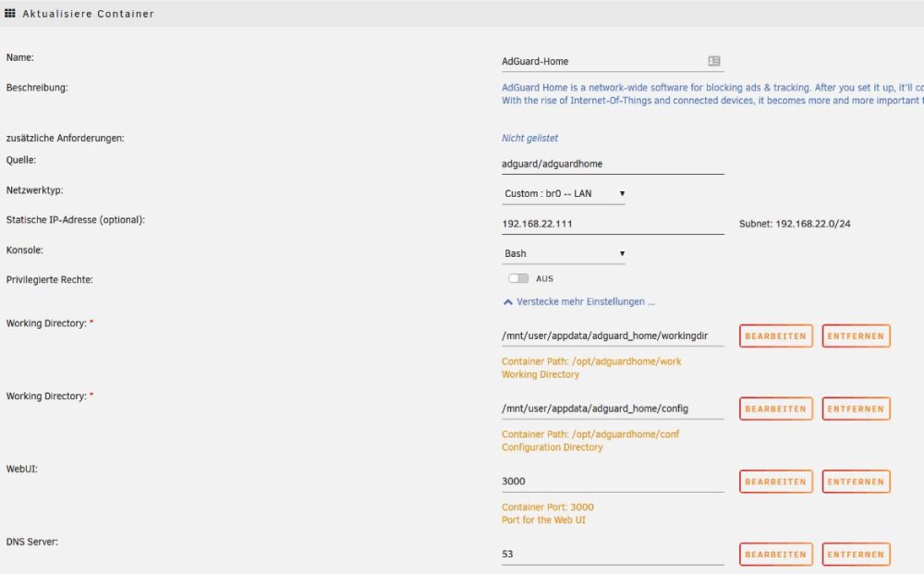Click Container Path: /opt/adguardhome/conf text
Screen dimensions: 924x574
pyautogui.click(x=590, y=434)
